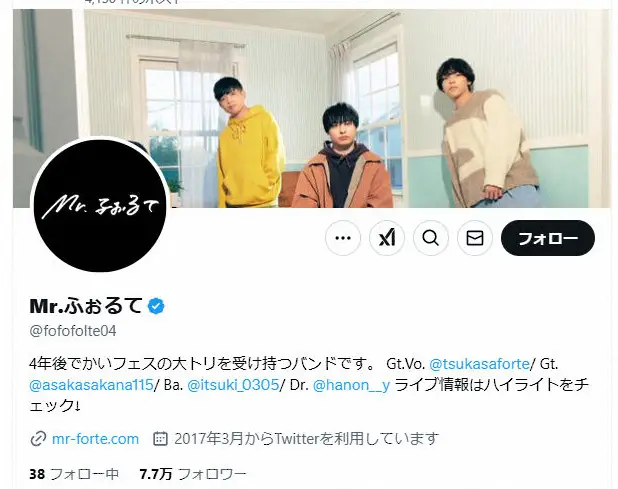Click the link chain icon beside website

tap(38, 439)
